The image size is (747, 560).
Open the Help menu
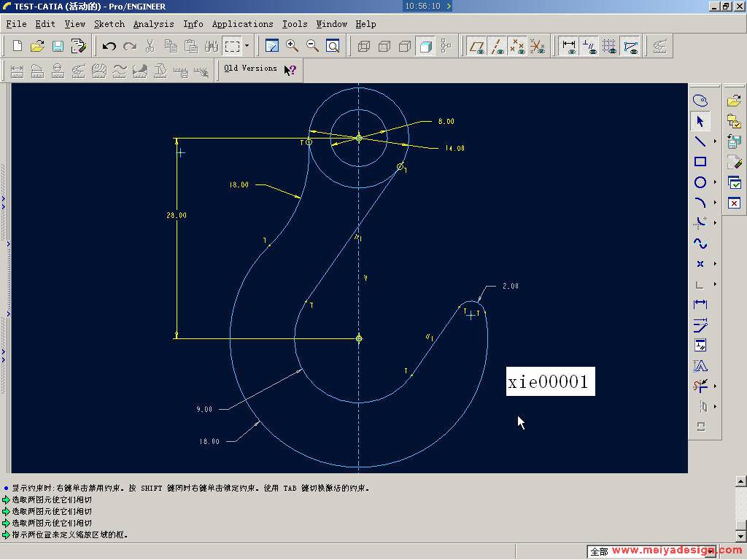coord(365,24)
